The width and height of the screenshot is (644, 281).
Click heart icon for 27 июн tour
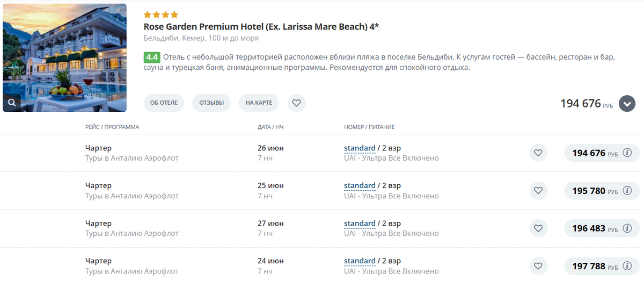tap(538, 228)
